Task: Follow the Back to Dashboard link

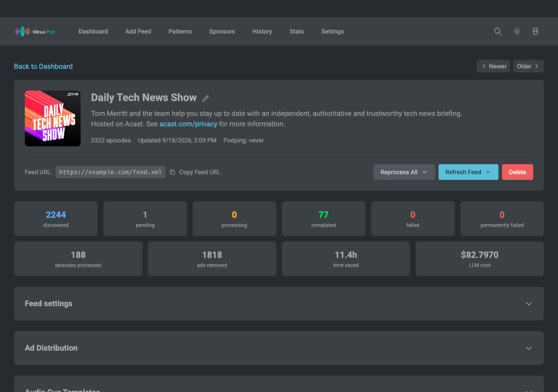Action: pyautogui.click(x=43, y=66)
